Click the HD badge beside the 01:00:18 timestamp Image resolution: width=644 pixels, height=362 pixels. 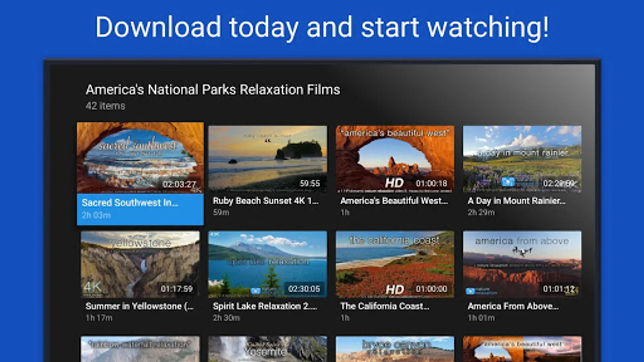394,183
